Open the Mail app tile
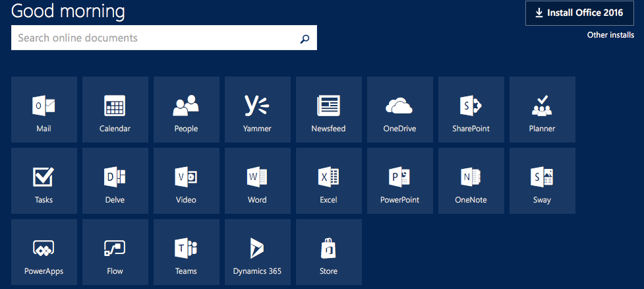This screenshot has height=289, width=644. pyautogui.click(x=44, y=110)
